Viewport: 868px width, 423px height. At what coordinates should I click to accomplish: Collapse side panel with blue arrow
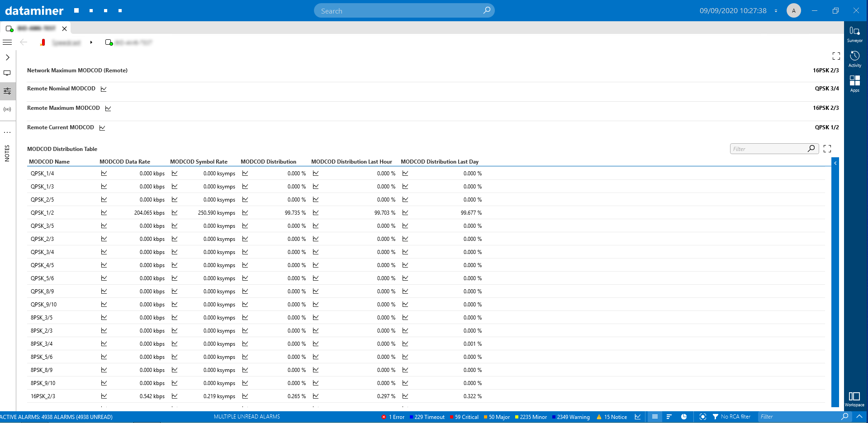[x=835, y=163]
